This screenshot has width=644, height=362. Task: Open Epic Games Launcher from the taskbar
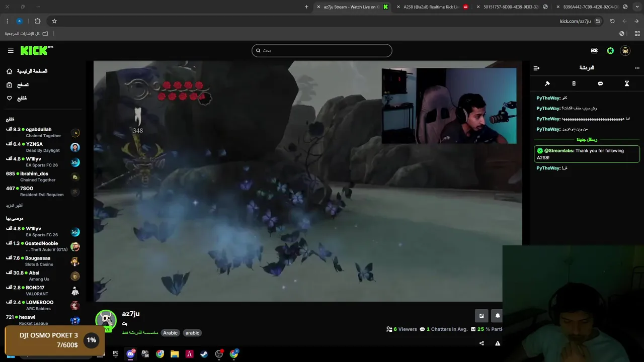tap(116, 354)
